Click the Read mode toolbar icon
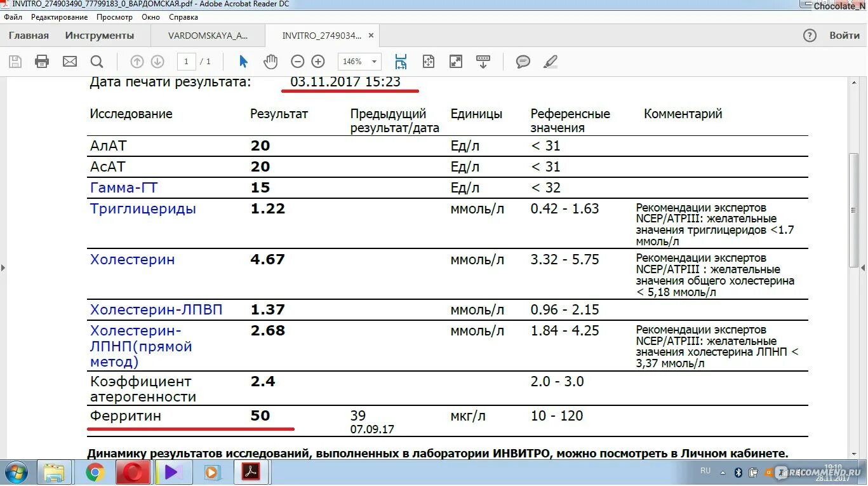868x486 pixels. point(483,62)
